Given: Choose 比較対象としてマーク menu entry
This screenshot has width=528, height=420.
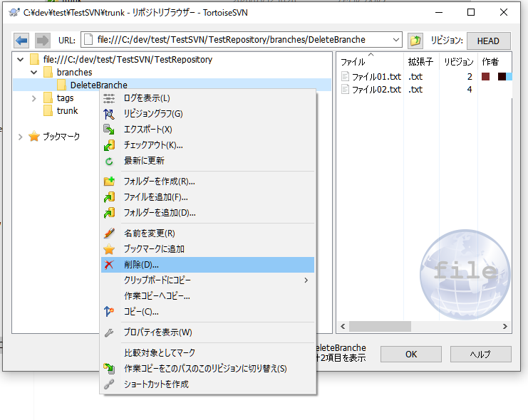Looking at the screenshot, I should coord(208,352).
